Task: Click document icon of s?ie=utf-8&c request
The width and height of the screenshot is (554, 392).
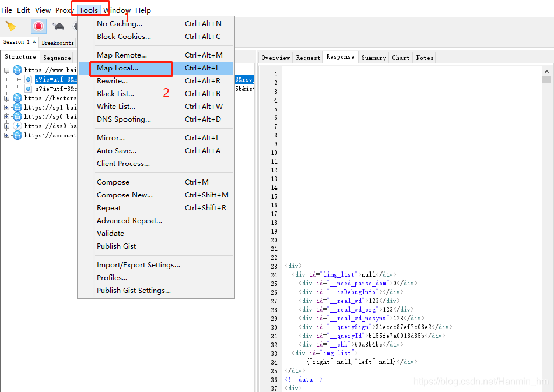Action: (29, 89)
